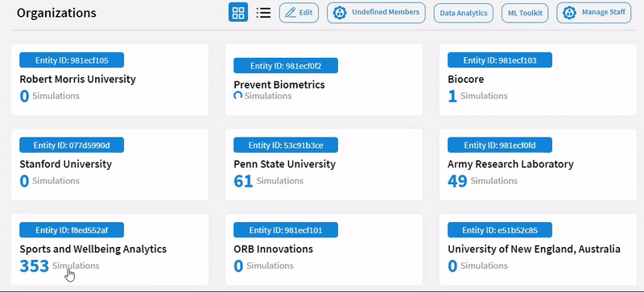Open Robert Morris University card
The width and height of the screenshot is (644, 292).
click(x=109, y=80)
